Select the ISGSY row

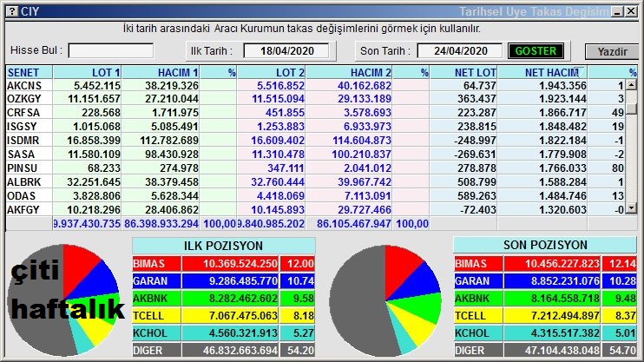pos(315,127)
